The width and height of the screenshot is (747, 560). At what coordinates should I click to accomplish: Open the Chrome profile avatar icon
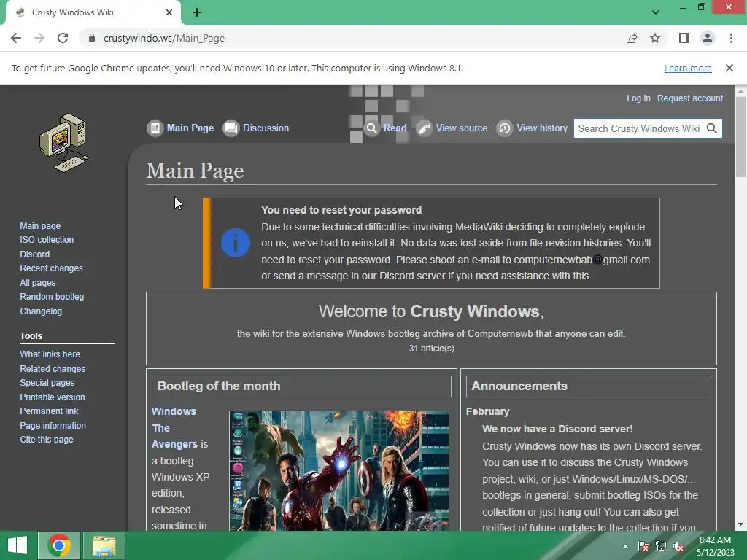(708, 38)
